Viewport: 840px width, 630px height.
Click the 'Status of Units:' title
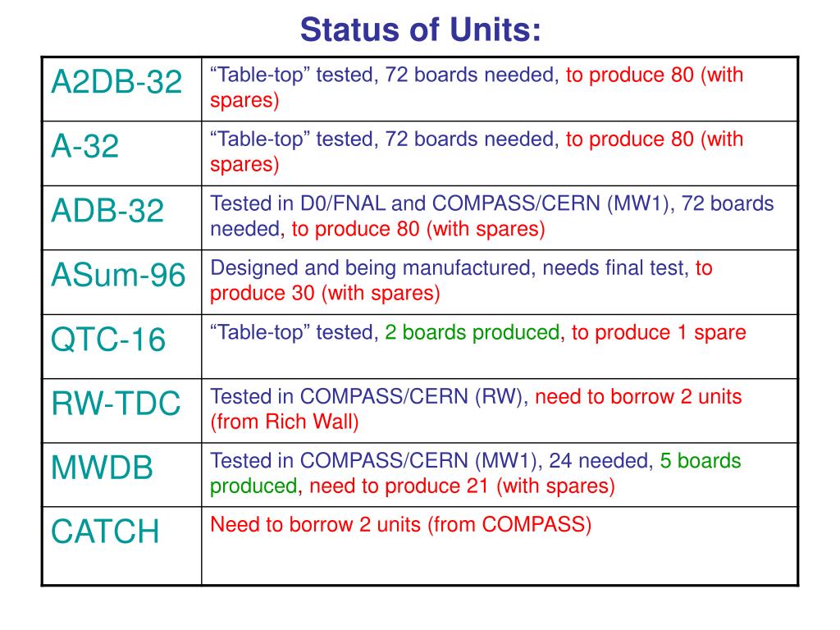tap(420, 30)
